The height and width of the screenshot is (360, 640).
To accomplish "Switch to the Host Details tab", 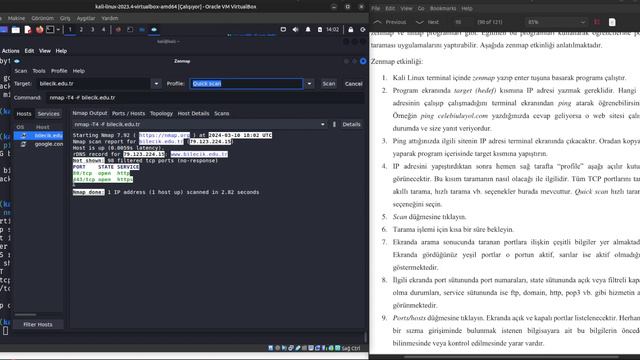I will click(193, 113).
